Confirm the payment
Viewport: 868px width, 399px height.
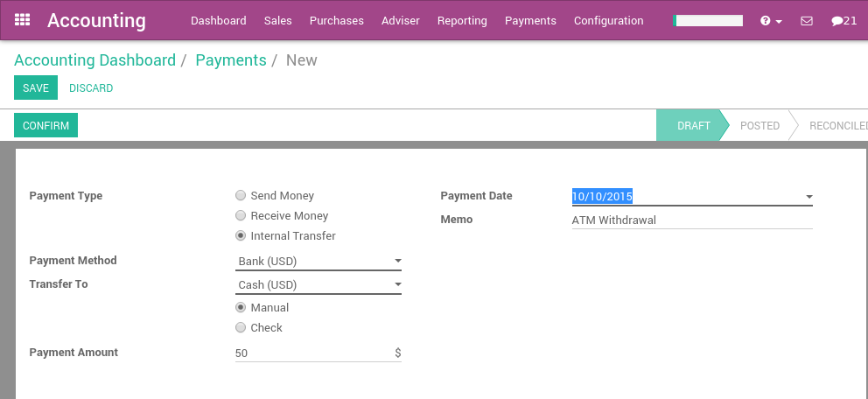[x=45, y=126]
